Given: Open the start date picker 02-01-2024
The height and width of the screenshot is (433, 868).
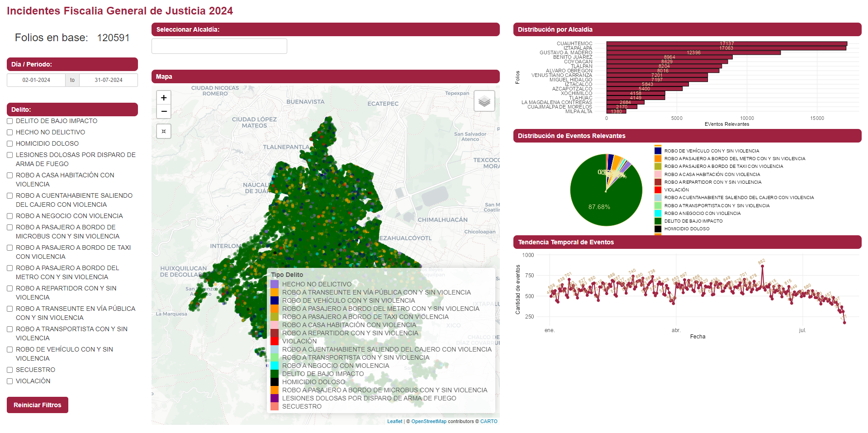Looking at the screenshot, I should (x=36, y=80).
